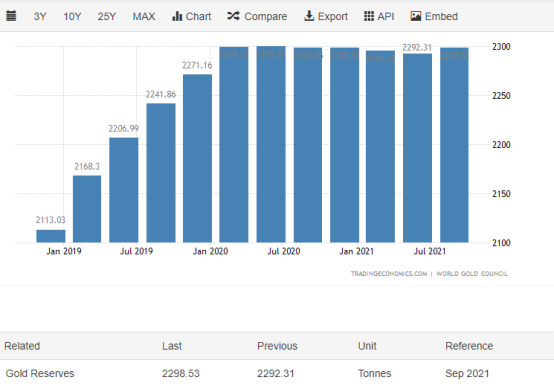The height and width of the screenshot is (386, 554).
Task: Switch to the 25Y time range
Action: (x=107, y=17)
